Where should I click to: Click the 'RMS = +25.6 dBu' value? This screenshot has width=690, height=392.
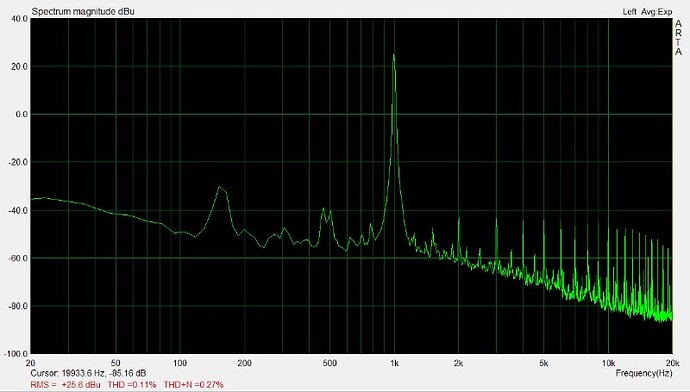tap(66, 385)
